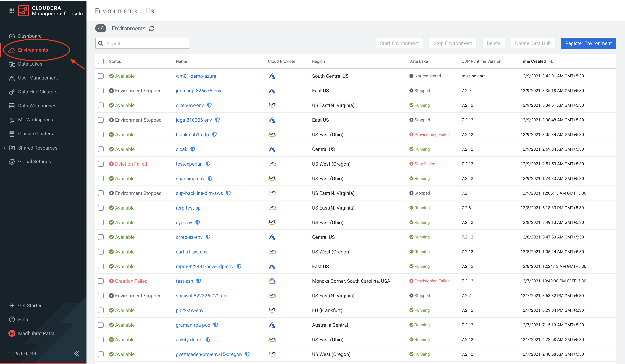This screenshot has width=625, height=364.
Task: Open Data Lakes in the sidebar
Action: tap(30, 64)
